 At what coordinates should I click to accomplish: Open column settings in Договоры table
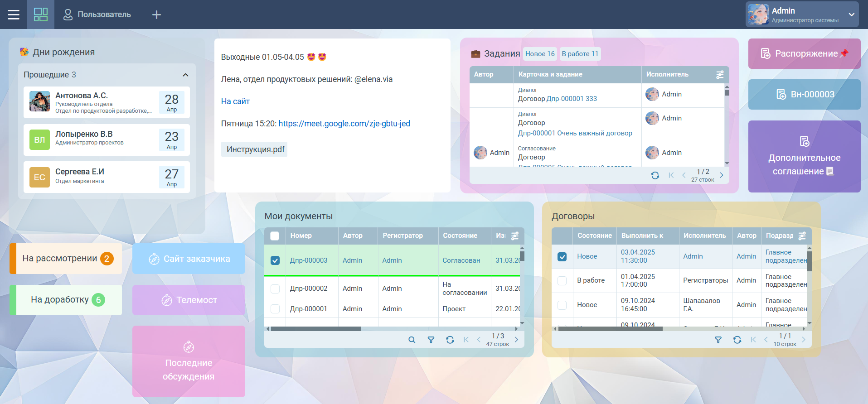coord(802,236)
